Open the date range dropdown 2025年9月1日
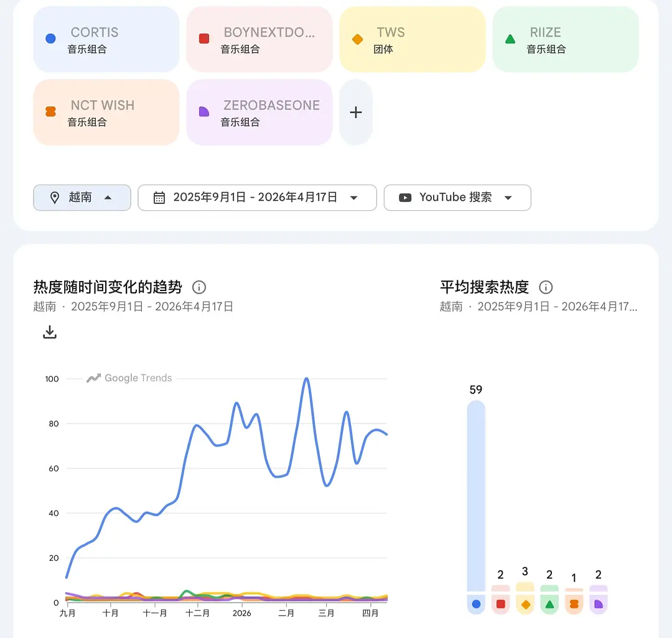672x638 pixels. (257, 197)
